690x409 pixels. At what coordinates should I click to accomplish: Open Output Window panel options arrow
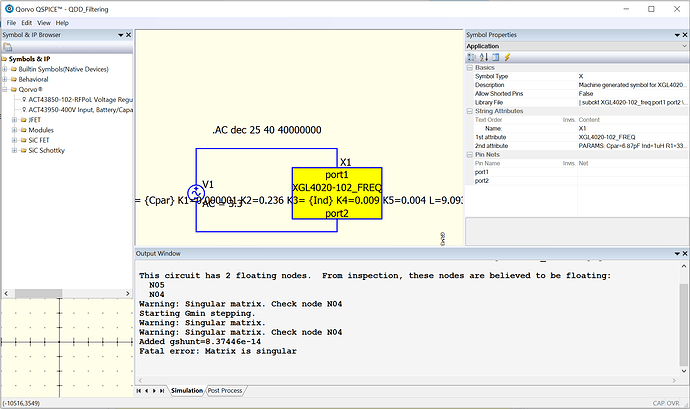(x=677, y=254)
